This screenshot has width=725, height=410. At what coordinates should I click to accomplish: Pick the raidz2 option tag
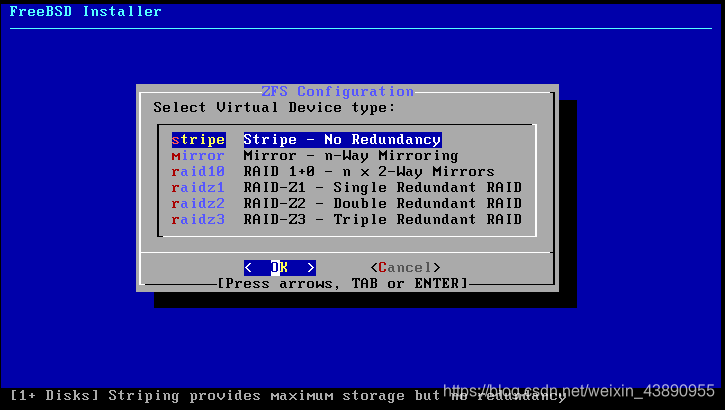pyautogui.click(x=198, y=203)
